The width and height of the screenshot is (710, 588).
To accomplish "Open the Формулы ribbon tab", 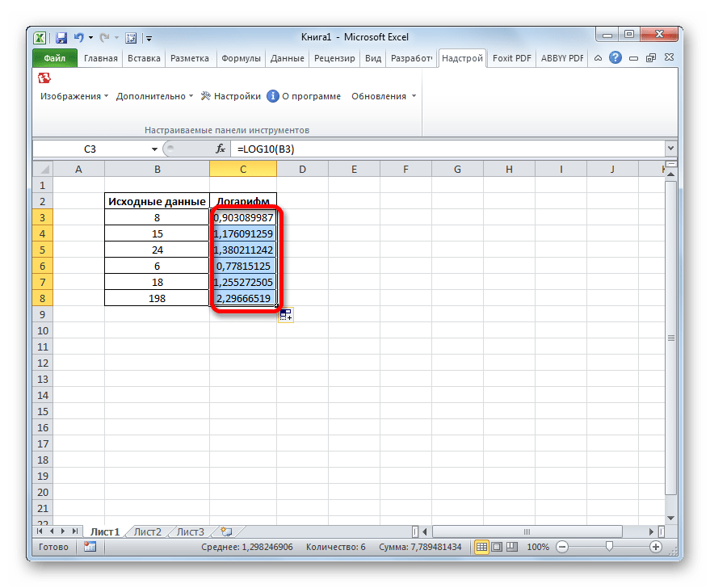I will (241, 58).
